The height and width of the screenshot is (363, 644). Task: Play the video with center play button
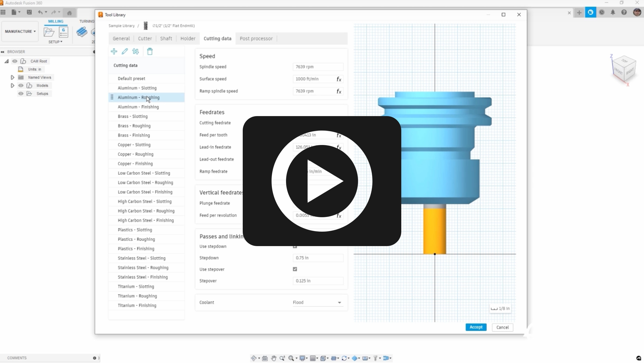point(322,181)
